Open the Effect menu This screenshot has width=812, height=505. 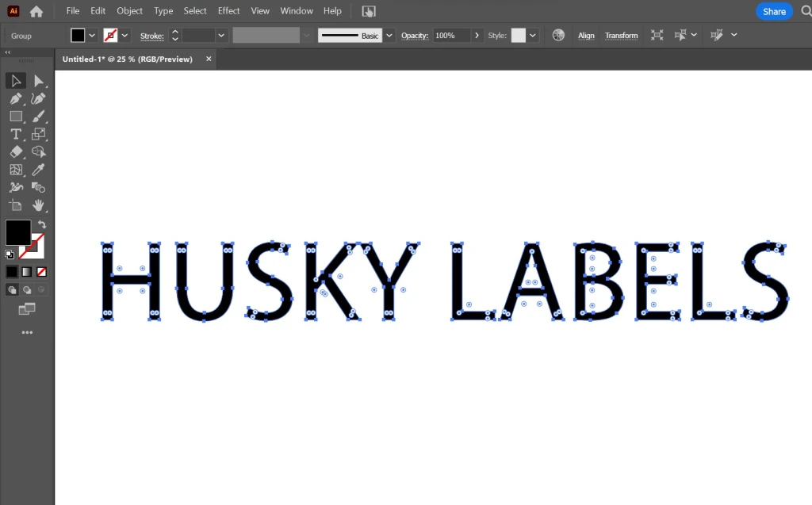click(x=228, y=11)
